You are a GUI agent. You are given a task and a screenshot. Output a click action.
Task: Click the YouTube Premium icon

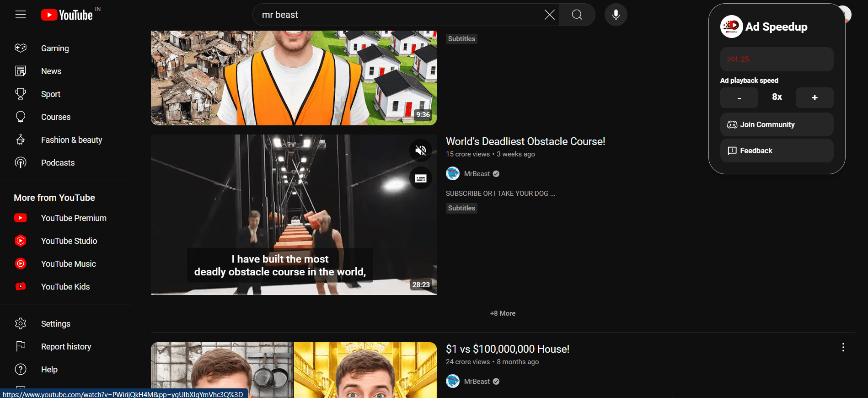pos(21,218)
